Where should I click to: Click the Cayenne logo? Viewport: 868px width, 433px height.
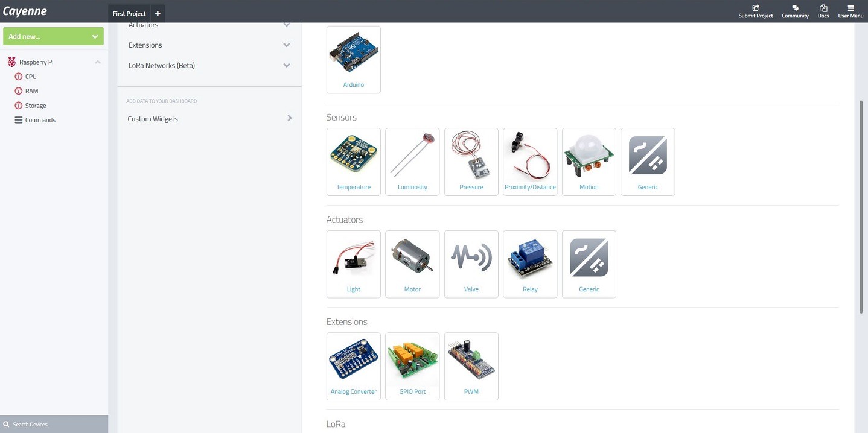25,11
